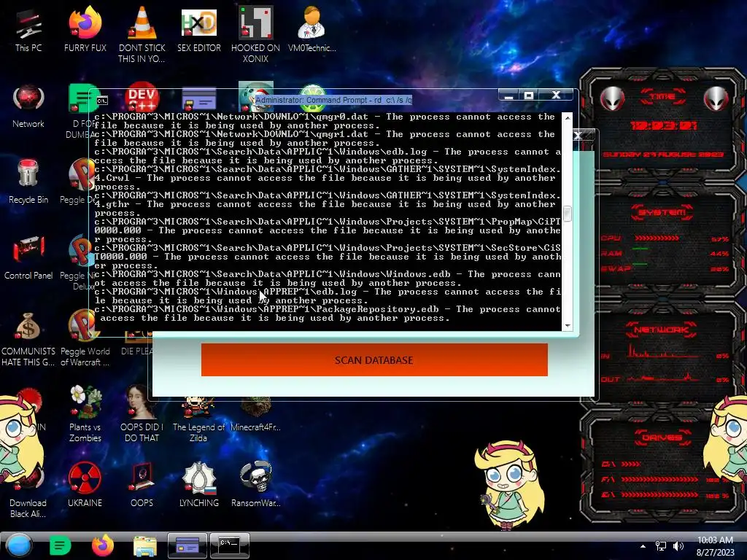This screenshot has height=560, width=747.
Task: Open FURRY FUX Firefox desktop icon
Action: pos(85,29)
